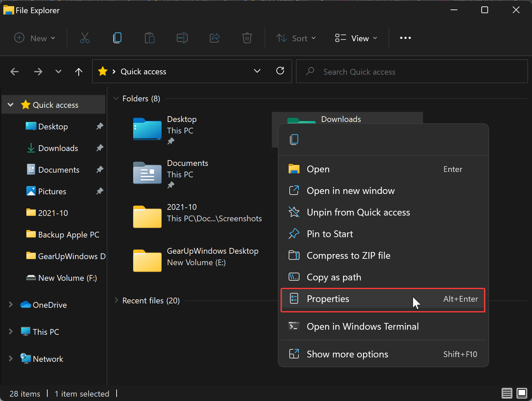The image size is (532, 401).
Task: Choose Copy as path
Action: (x=383, y=277)
